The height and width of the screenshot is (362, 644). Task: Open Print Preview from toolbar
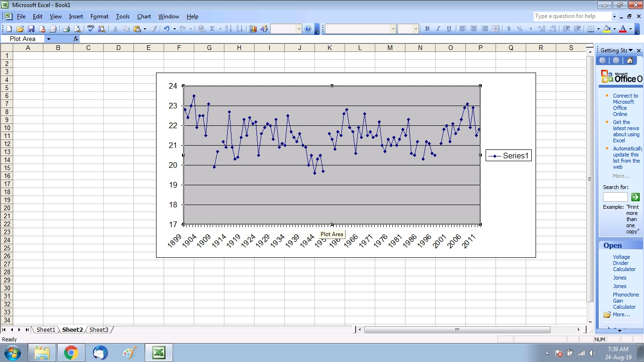77,29
